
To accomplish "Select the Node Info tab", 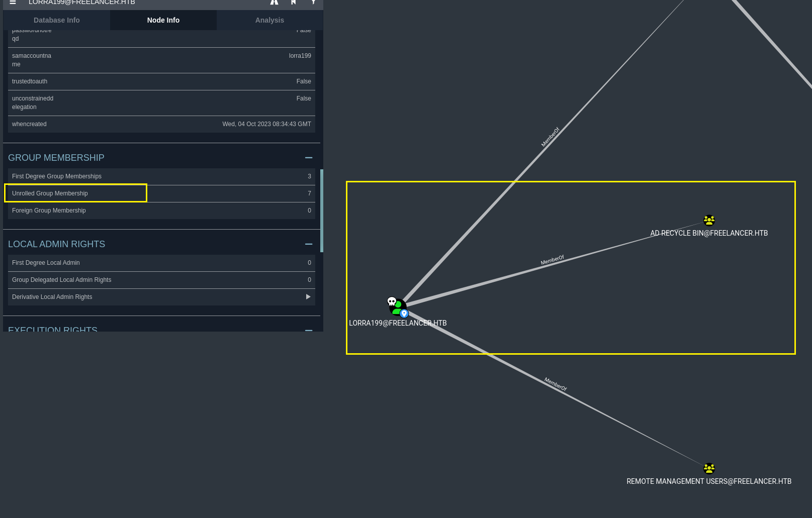I will (x=163, y=20).
